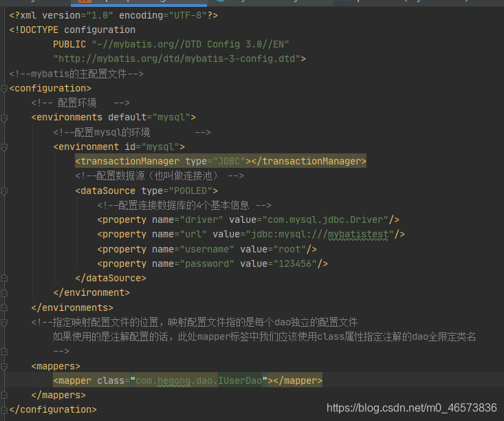Image resolution: width=504 pixels, height=421 pixels.
Task: Click the <mappers> opening tag text
Action: [x=56, y=367]
